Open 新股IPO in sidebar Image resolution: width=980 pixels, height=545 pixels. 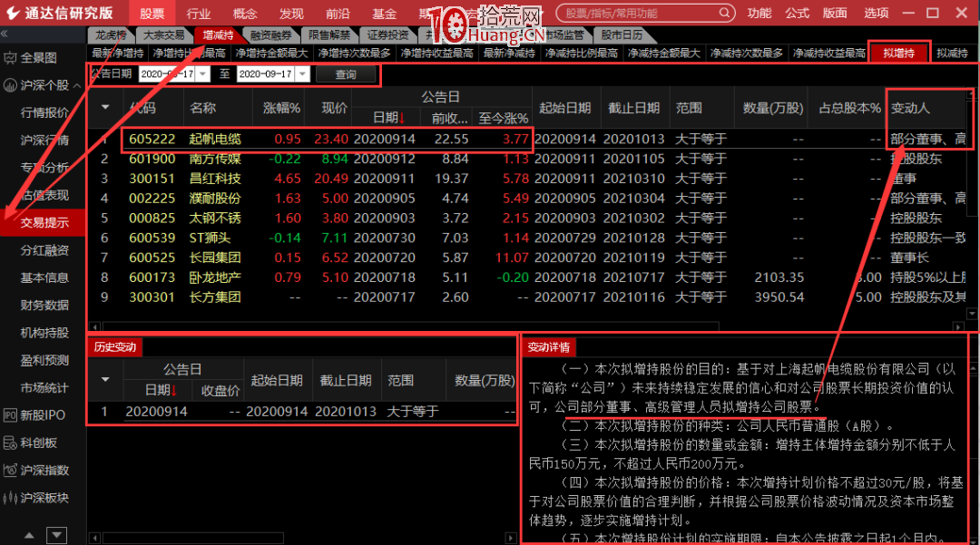34,415
